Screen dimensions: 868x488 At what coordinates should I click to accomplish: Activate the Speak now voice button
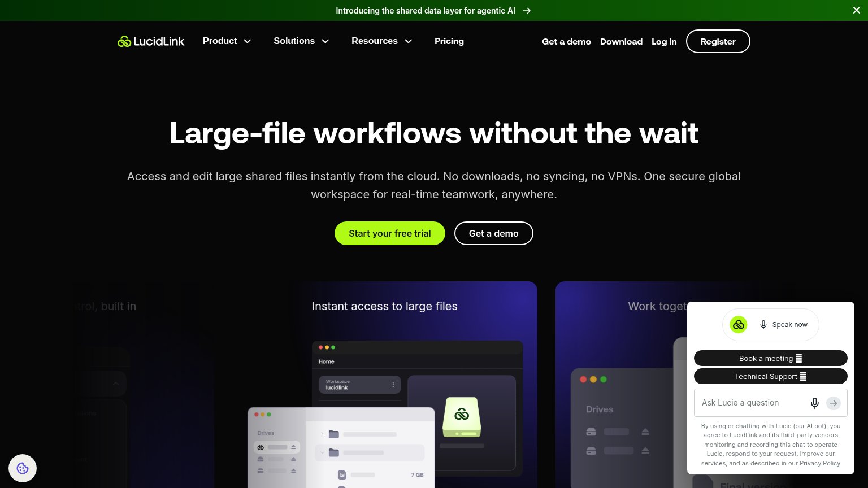click(x=783, y=325)
